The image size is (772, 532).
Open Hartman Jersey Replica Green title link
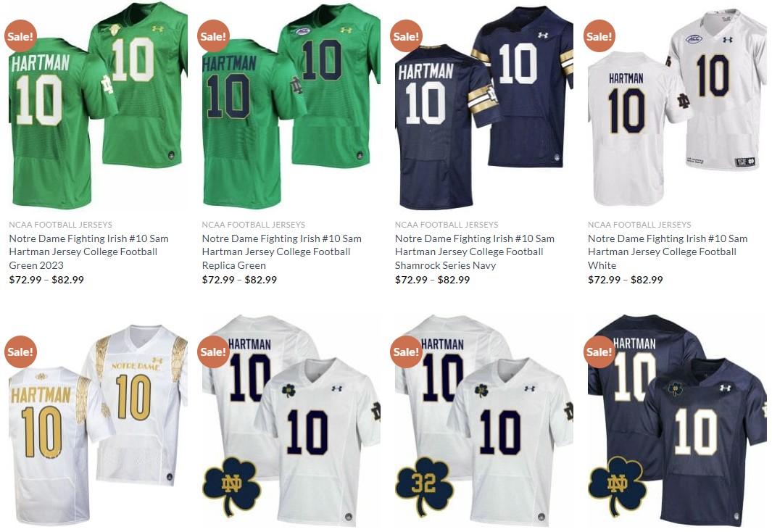[x=282, y=252]
